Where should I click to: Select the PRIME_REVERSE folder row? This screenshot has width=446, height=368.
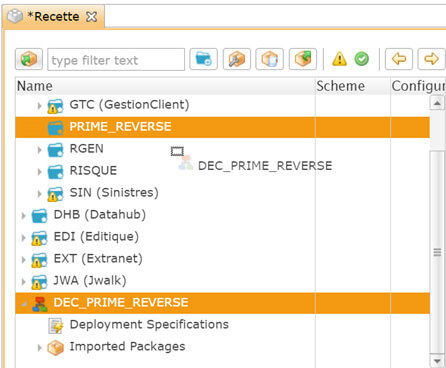[x=222, y=127]
